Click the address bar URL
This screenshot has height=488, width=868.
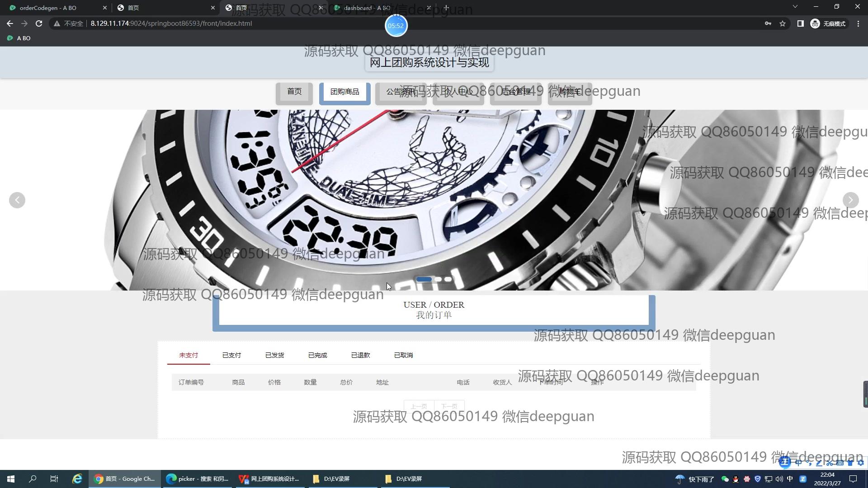click(171, 23)
